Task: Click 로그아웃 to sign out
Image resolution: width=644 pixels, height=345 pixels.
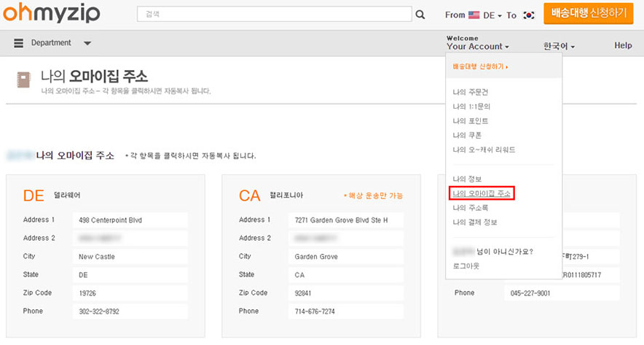Action: 466,265
